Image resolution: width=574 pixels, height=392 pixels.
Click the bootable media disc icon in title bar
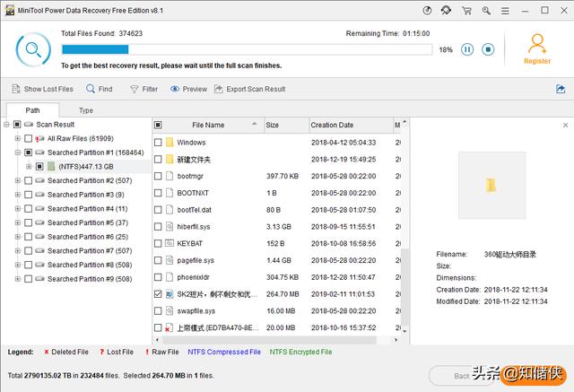click(x=427, y=11)
